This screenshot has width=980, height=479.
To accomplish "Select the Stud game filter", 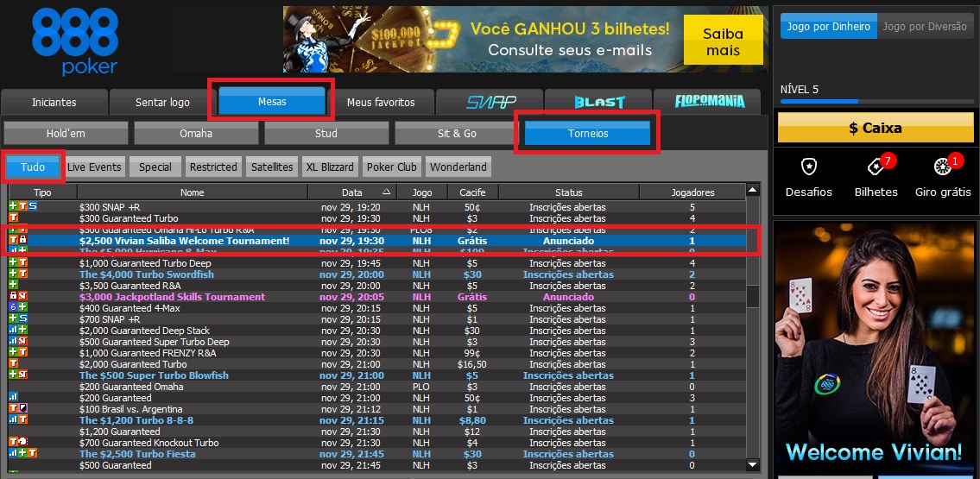I will click(326, 133).
